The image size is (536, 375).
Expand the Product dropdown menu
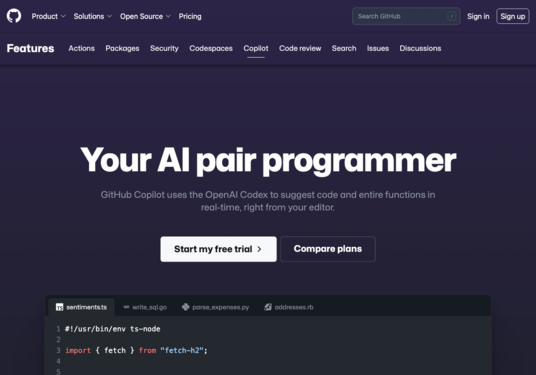click(x=48, y=16)
